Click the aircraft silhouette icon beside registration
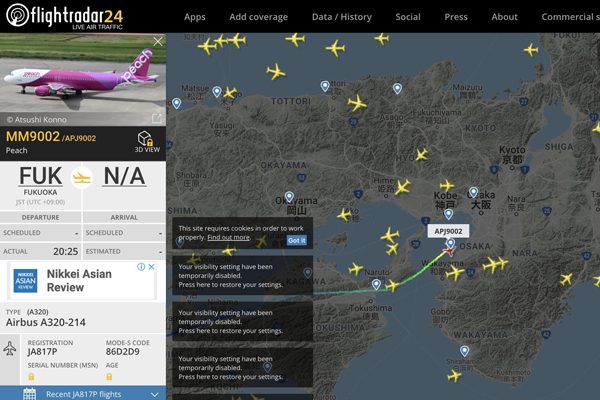 [10, 348]
